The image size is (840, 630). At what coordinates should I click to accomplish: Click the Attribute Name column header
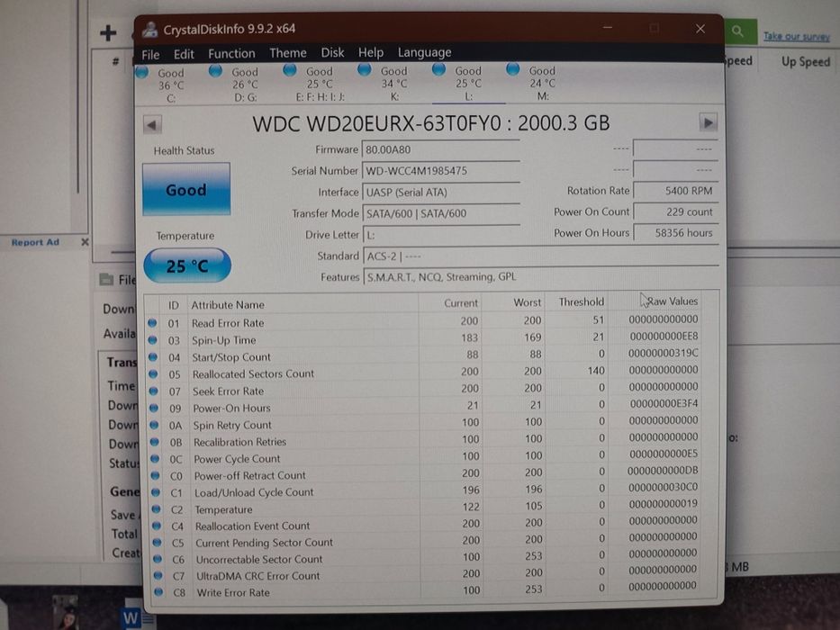228,305
